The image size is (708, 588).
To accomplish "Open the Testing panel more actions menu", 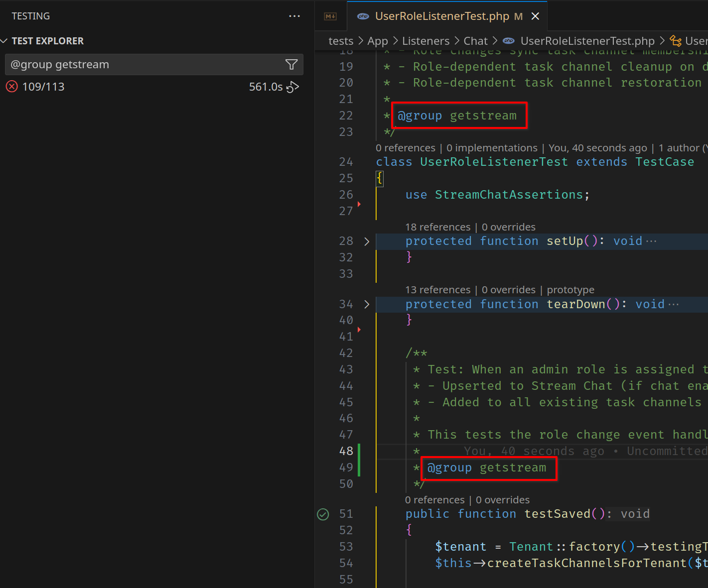I will [x=294, y=16].
